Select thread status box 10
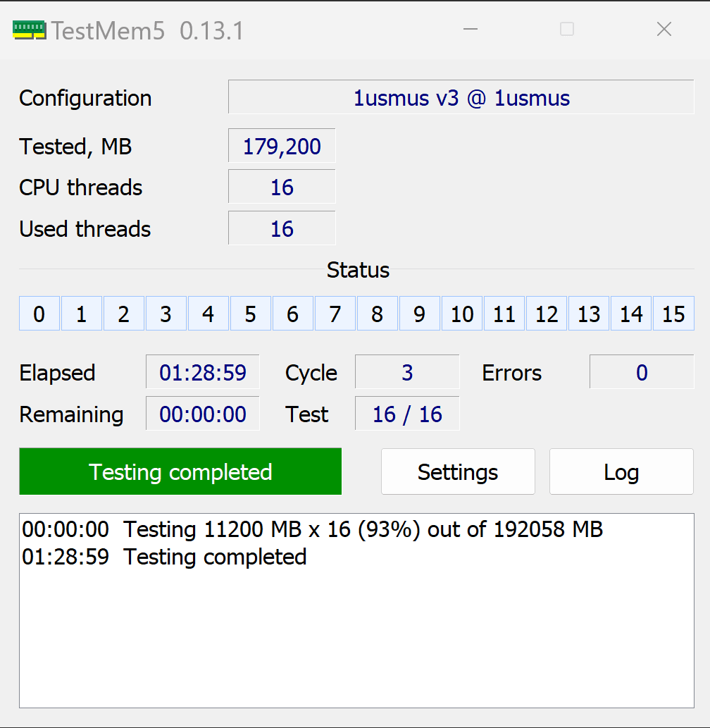The height and width of the screenshot is (728, 710). pyautogui.click(x=462, y=314)
